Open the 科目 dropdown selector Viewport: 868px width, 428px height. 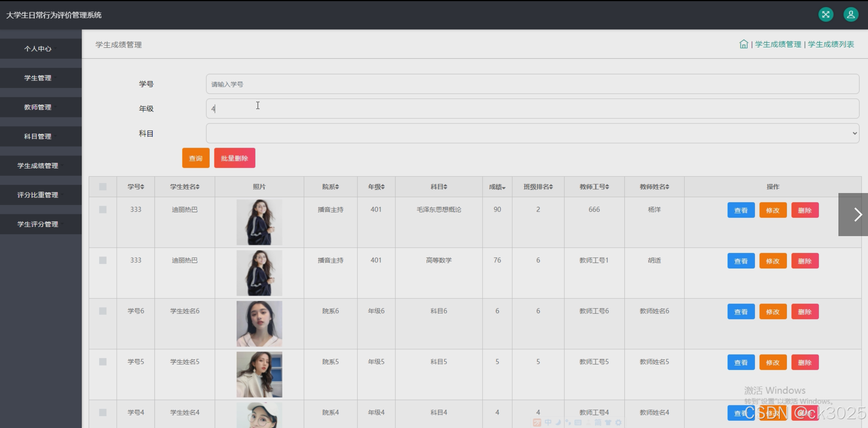532,133
